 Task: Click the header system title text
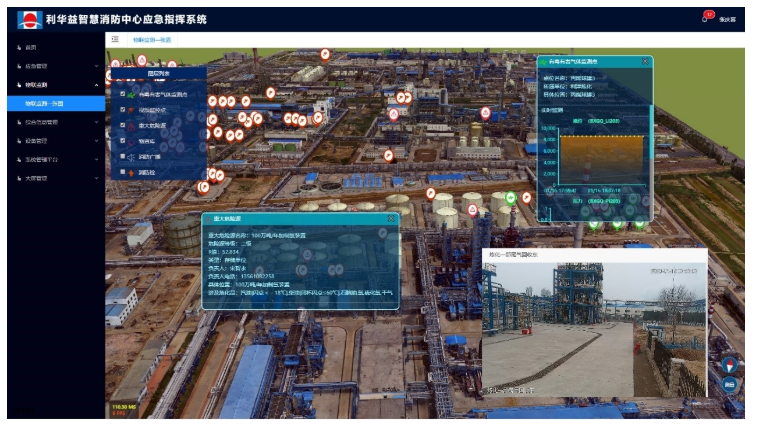[x=126, y=19]
